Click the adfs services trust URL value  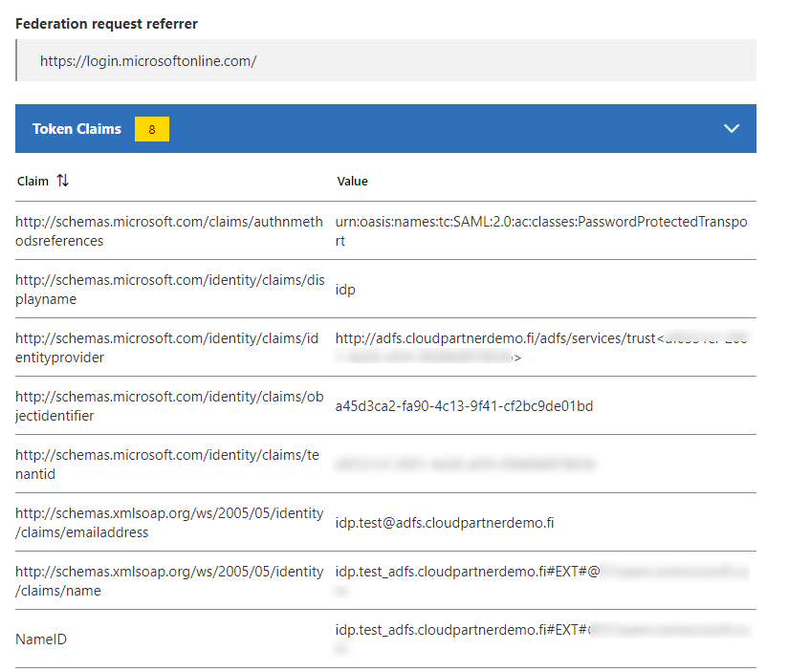point(495,338)
